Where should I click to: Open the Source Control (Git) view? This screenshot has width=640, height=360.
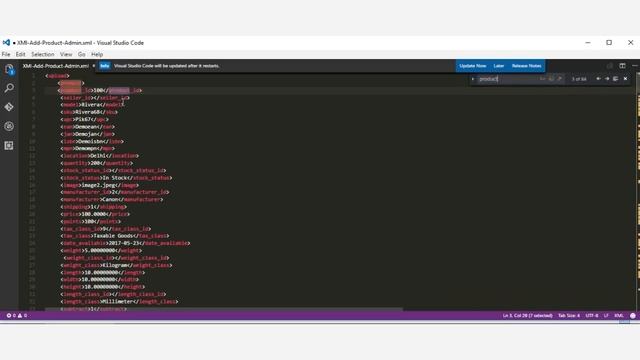click(9, 107)
